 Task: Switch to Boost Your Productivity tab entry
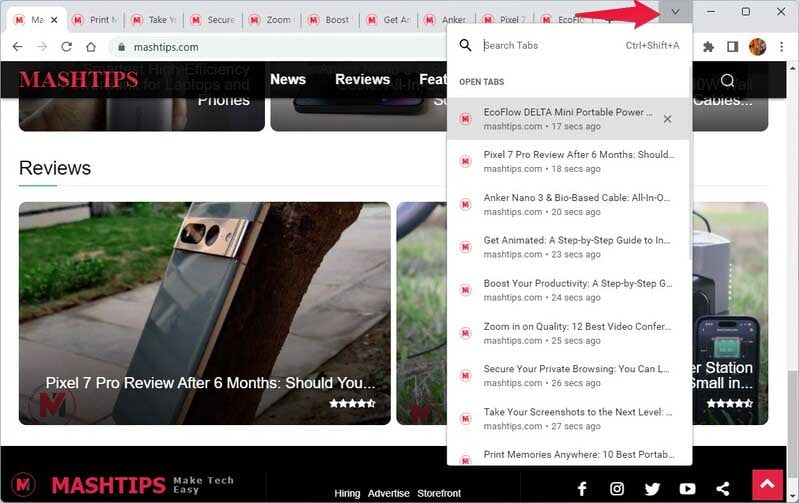click(x=569, y=290)
